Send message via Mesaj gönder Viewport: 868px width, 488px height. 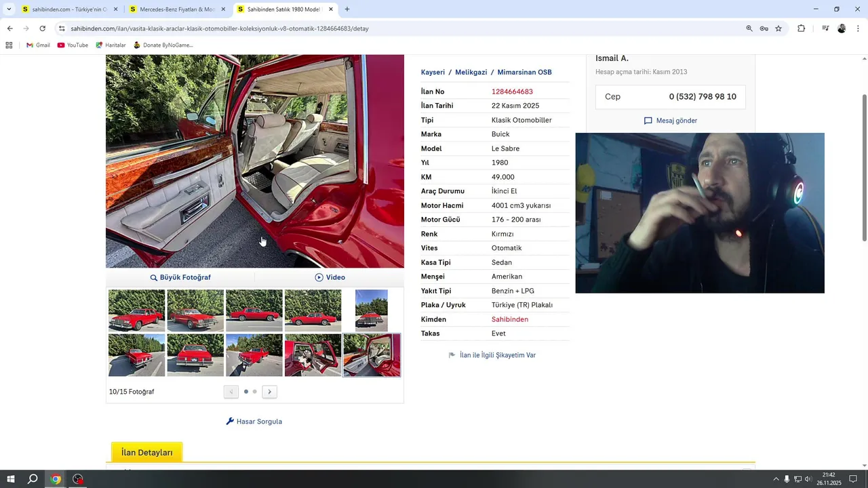(x=671, y=121)
